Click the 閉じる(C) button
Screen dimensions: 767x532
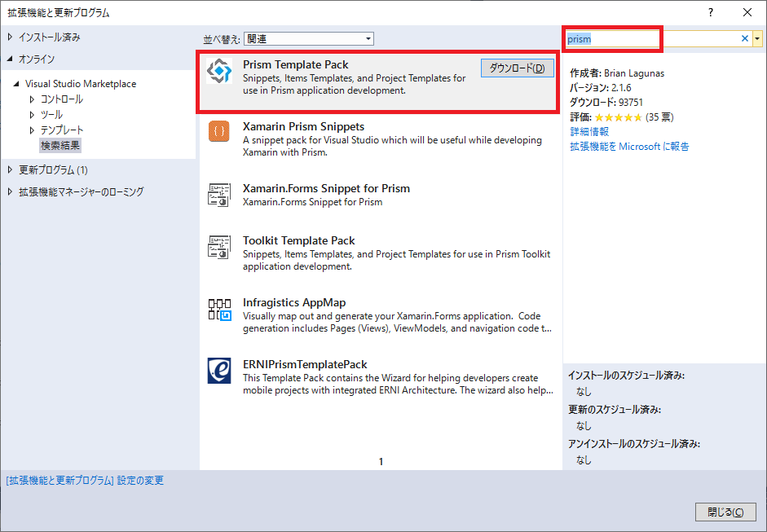(x=725, y=512)
